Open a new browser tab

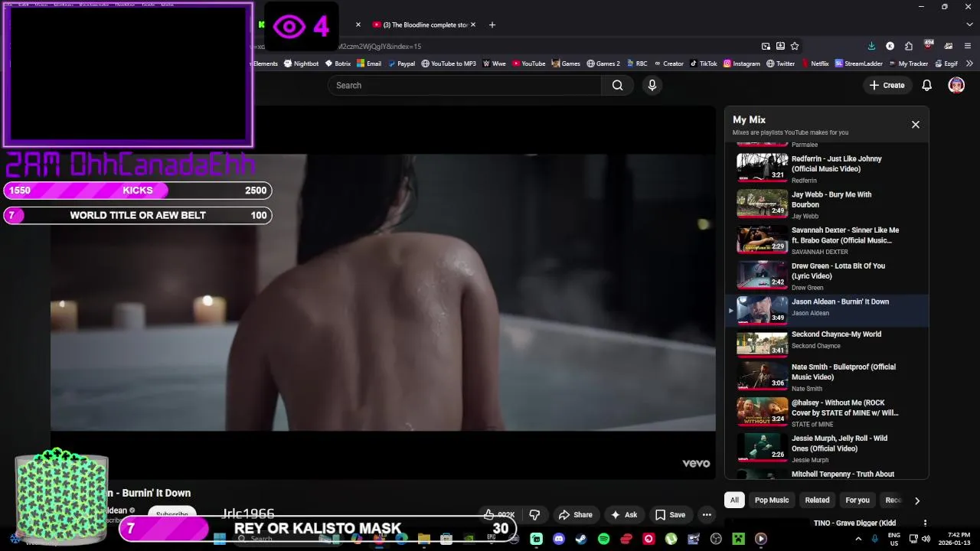click(x=492, y=24)
